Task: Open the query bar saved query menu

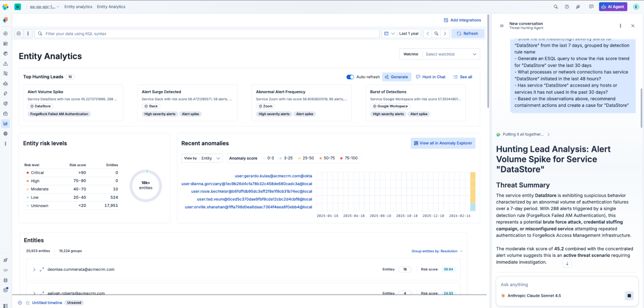Action: pos(28,34)
